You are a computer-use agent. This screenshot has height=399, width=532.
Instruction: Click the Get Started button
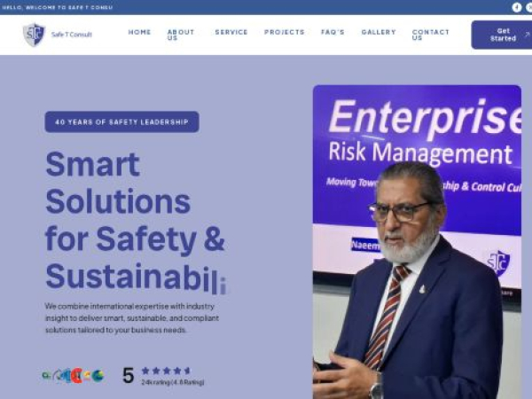coord(502,35)
